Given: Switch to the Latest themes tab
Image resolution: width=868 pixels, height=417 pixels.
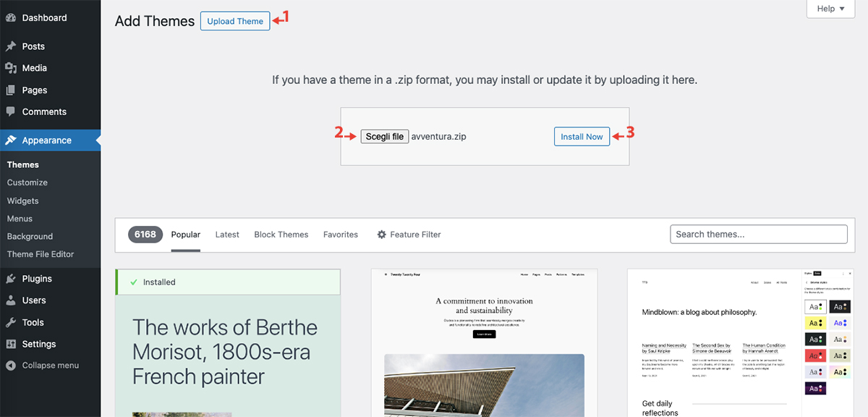Looking at the screenshot, I should pos(227,235).
